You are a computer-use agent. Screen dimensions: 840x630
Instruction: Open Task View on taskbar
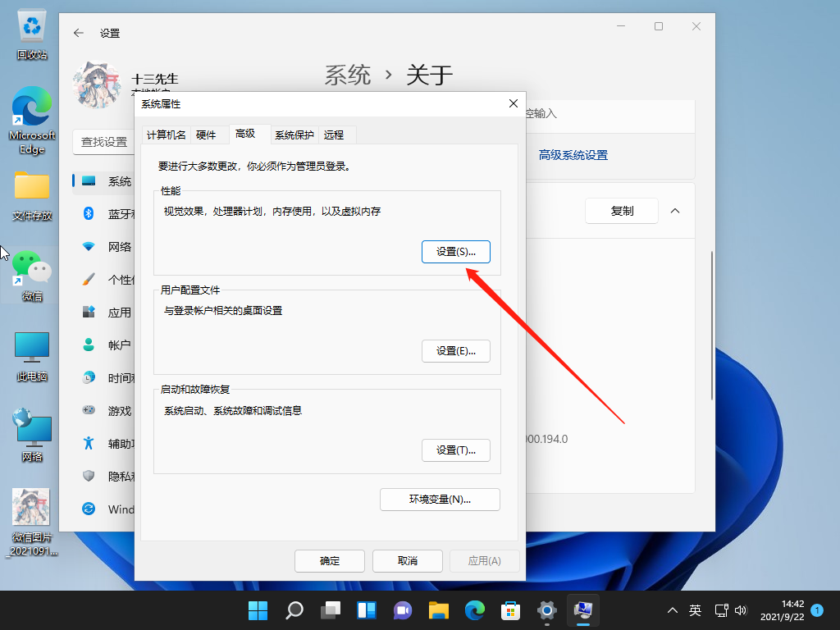tap(331, 610)
